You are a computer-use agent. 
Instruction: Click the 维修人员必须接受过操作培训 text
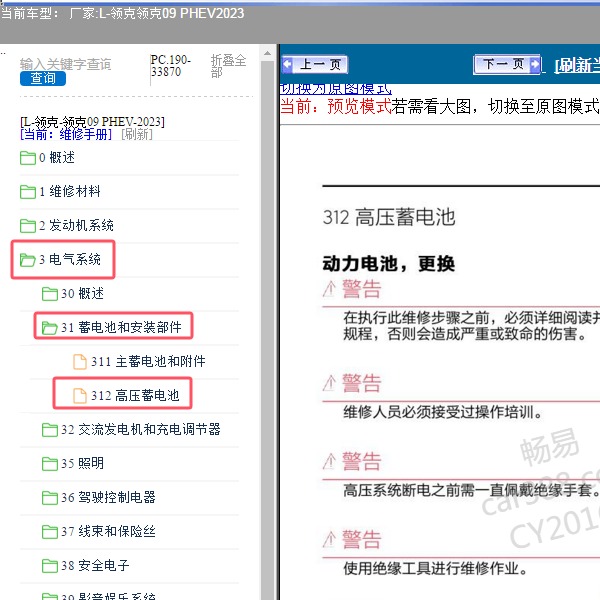(442, 412)
